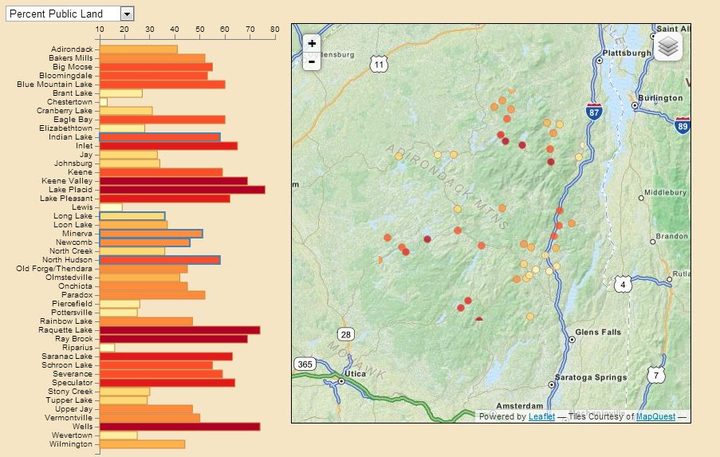Select the Adirondack bar
720x457 pixels.
pos(139,49)
